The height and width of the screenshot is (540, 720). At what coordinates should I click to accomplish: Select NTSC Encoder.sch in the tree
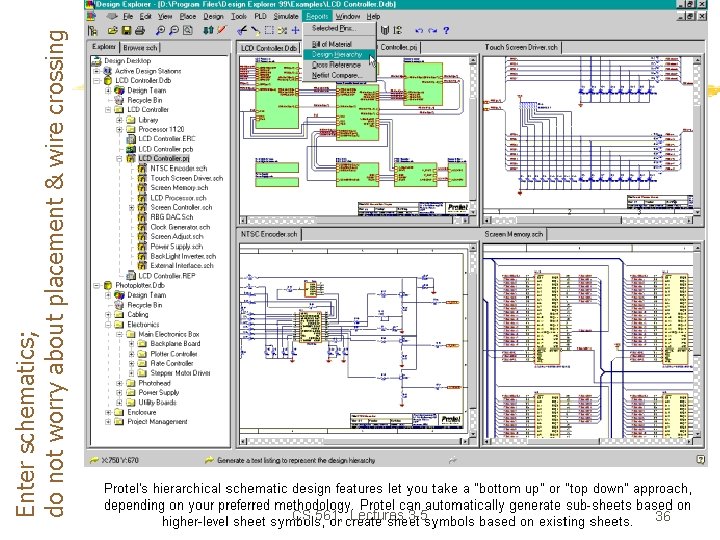tap(179, 169)
